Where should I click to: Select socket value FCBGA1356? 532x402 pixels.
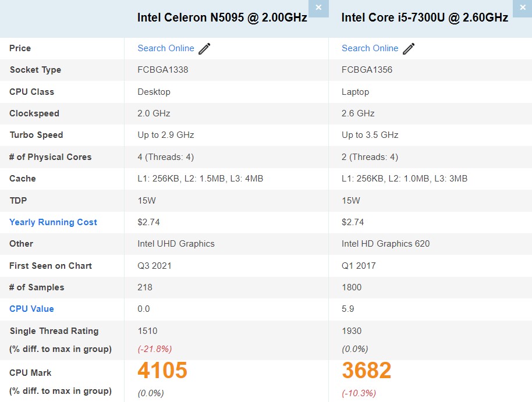pos(367,70)
